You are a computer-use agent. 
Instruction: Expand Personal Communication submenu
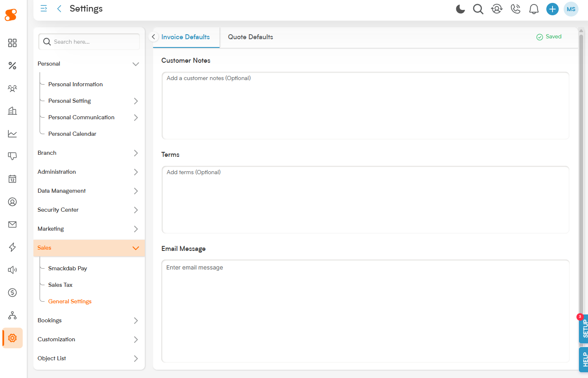[136, 118]
